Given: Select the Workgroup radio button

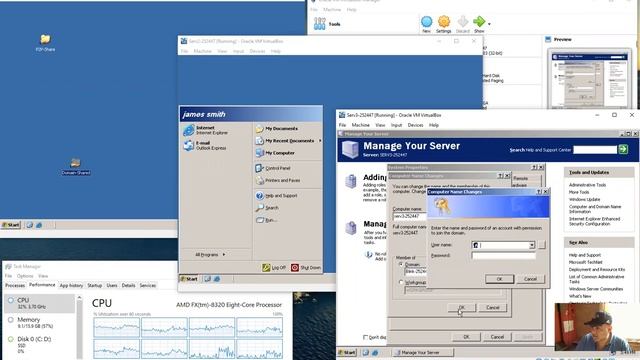Looking at the screenshot, I should [x=401, y=282].
